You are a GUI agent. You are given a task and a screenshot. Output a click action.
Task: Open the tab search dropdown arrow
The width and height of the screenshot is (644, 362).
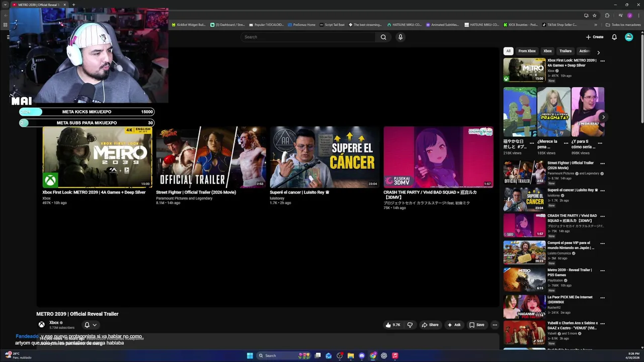tap(5, 5)
